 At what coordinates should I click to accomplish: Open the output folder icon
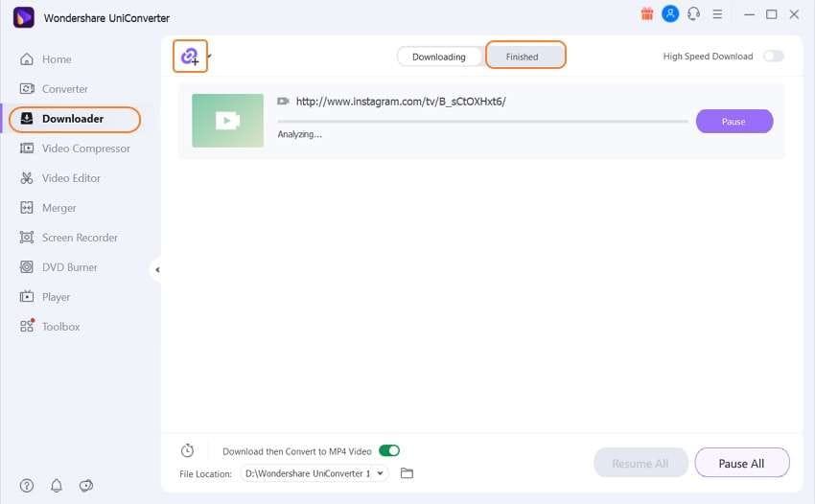click(x=407, y=473)
